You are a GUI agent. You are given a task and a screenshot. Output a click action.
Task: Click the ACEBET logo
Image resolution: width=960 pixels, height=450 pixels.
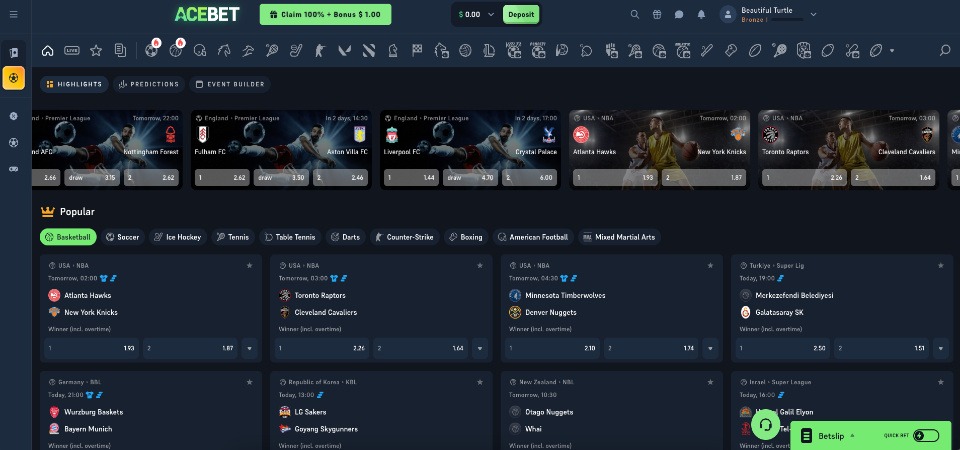point(207,15)
